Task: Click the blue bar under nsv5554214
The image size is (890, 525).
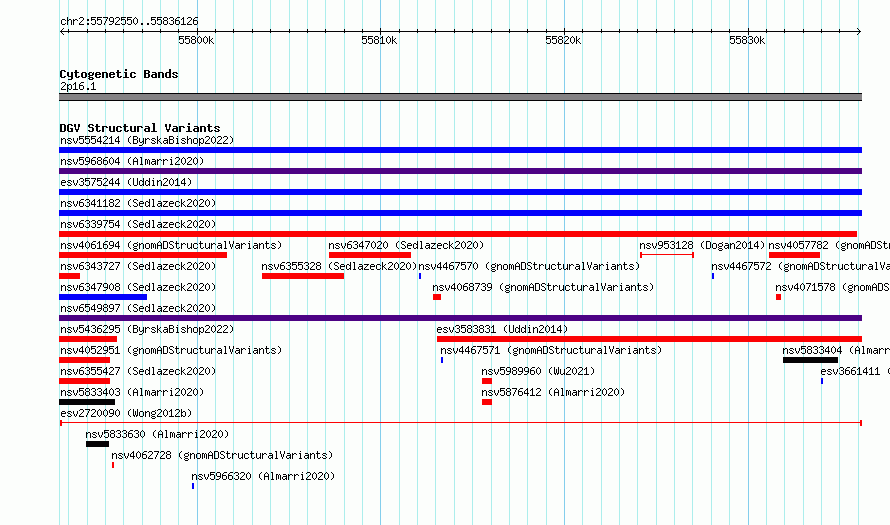Action: click(460, 150)
